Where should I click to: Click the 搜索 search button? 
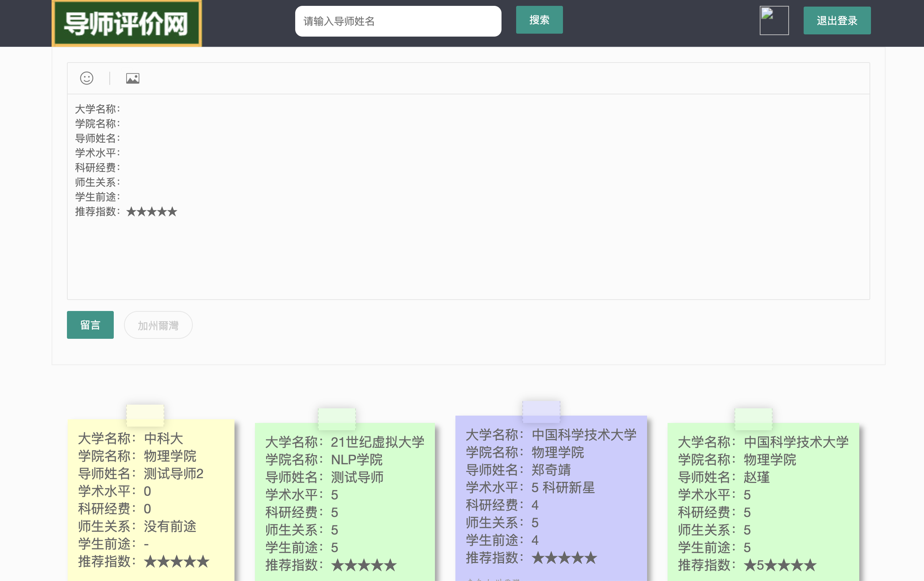point(539,20)
